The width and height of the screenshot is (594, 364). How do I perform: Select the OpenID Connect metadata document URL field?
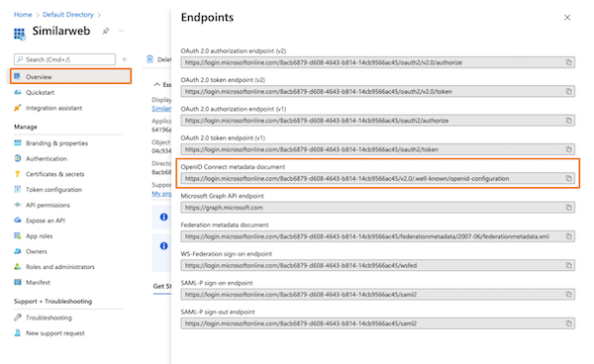point(378,178)
